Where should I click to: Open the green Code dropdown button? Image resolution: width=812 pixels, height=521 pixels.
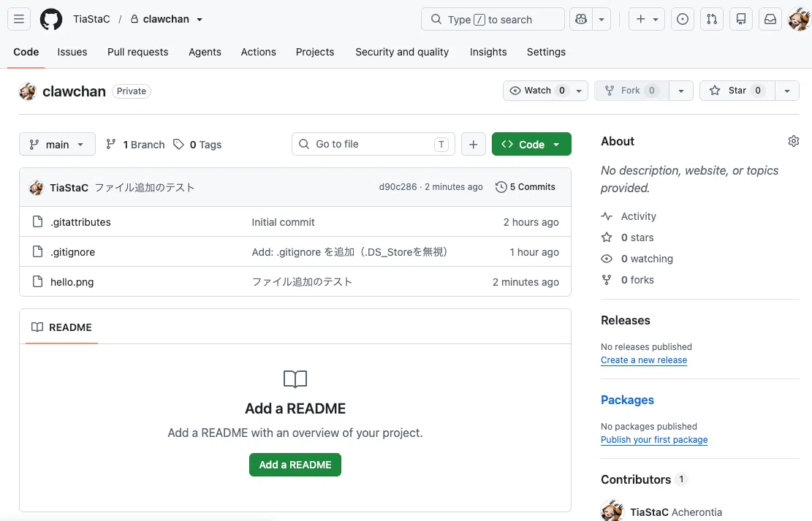point(531,144)
